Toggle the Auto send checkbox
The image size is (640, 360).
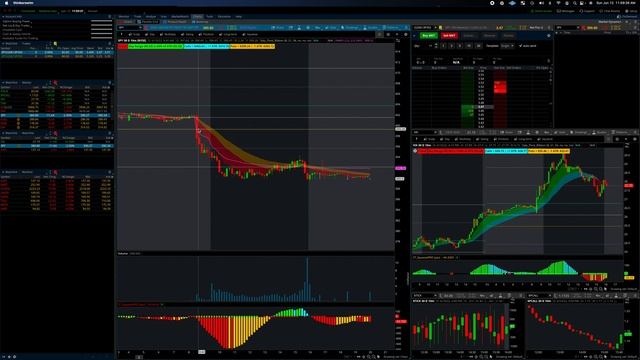coord(520,46)
